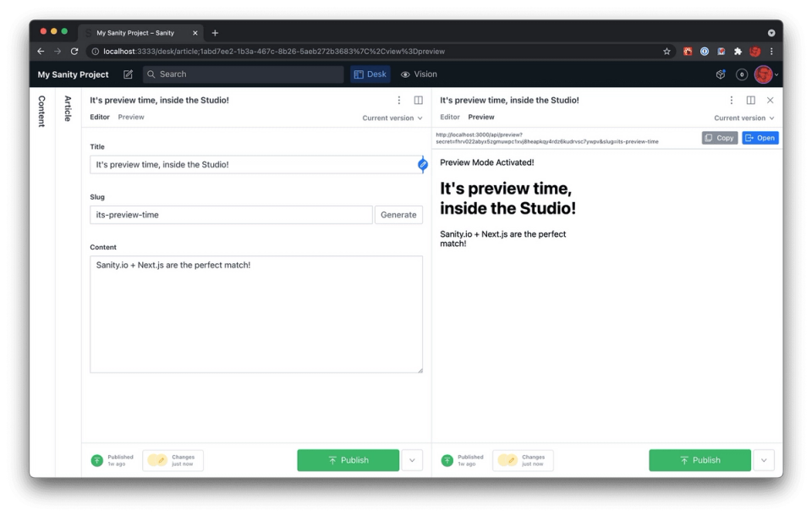The image size is (812, 516).
Task: Click Open to launch the live preview
Action: pos(760,137)
